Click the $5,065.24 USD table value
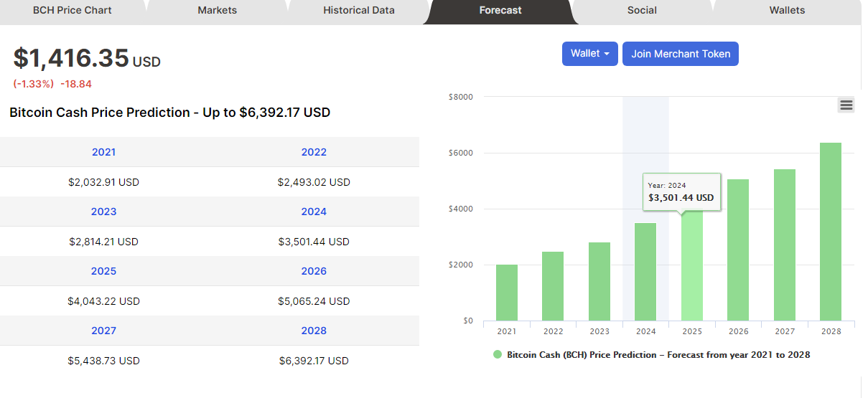 [x=314, y=301]
